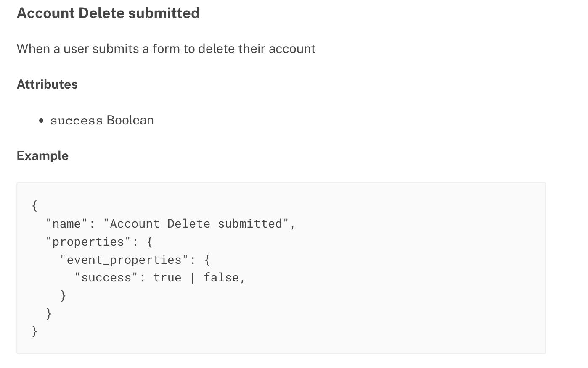Click the Example subheading

[42, 156]
